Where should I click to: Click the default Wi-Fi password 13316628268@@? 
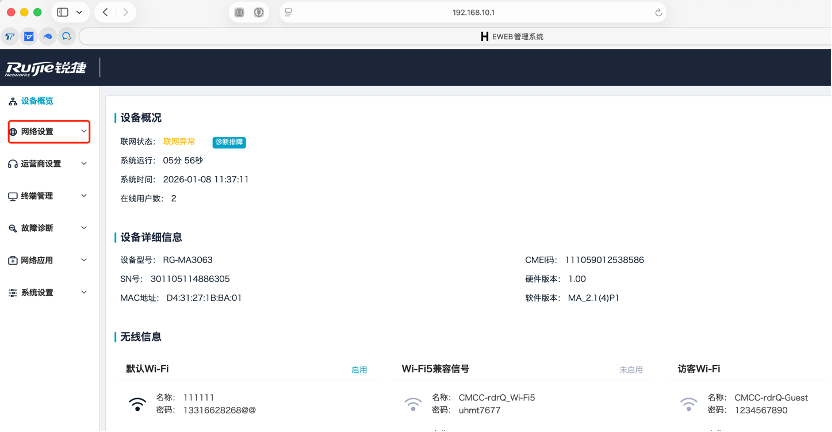pos(220,410)
